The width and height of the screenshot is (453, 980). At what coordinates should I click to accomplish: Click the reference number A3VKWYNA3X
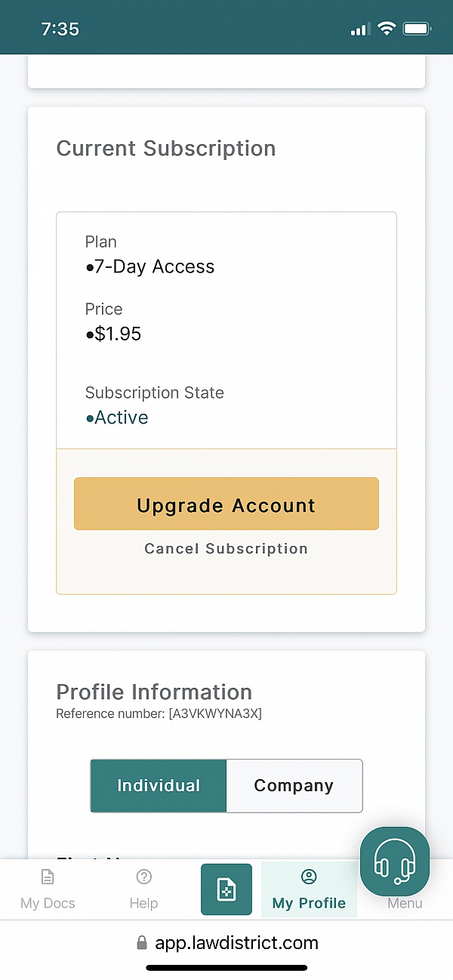point(215,713)
